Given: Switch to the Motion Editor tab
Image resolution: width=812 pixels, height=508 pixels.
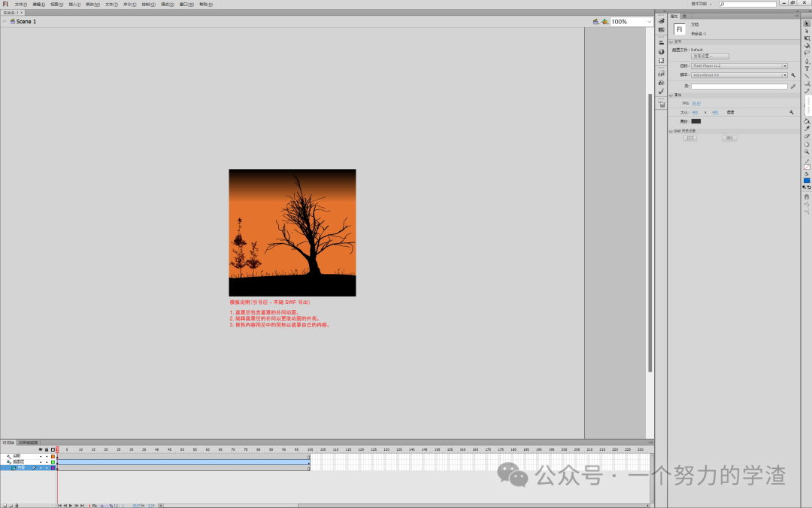Looking at the screenshot, I should point(28,443).
